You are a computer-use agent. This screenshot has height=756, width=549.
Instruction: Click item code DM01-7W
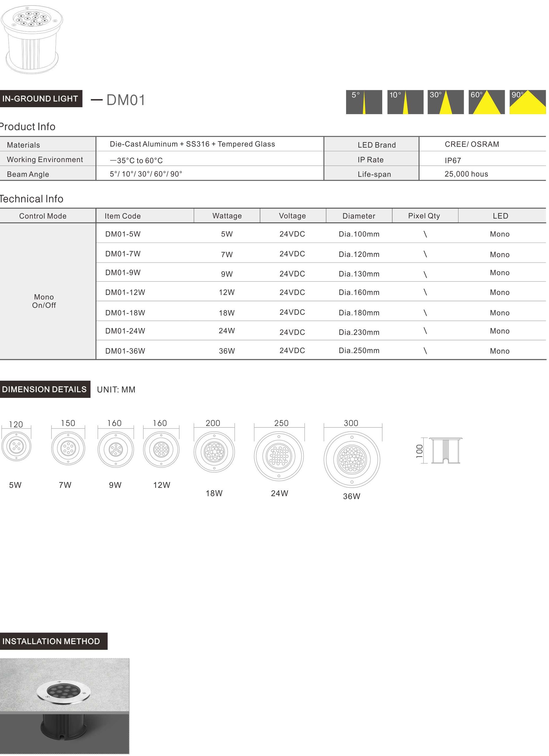[123, 254]
